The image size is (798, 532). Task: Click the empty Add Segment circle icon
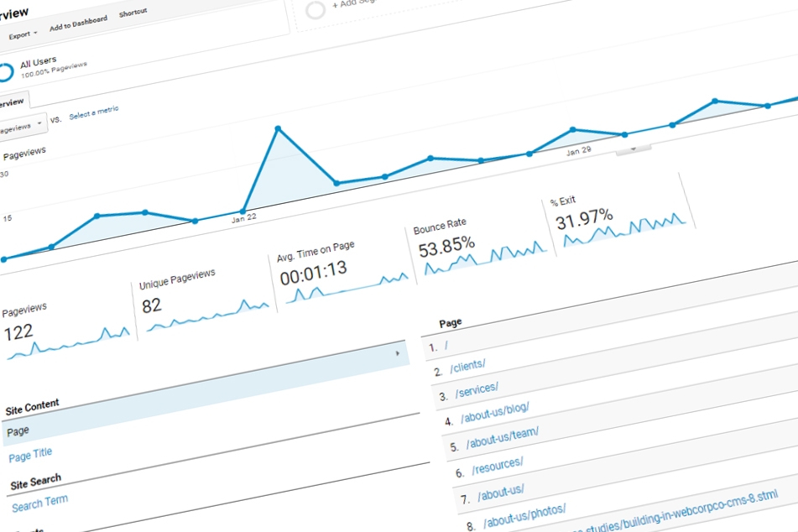pos(316,10)
